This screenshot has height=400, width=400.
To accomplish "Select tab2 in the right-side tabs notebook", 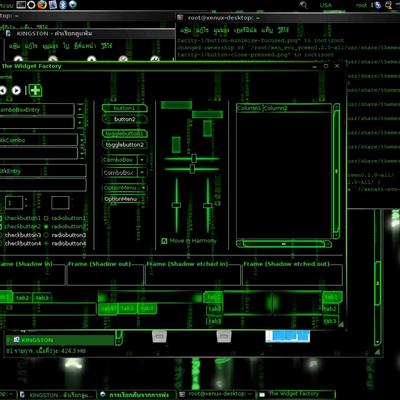I will 330,309.
